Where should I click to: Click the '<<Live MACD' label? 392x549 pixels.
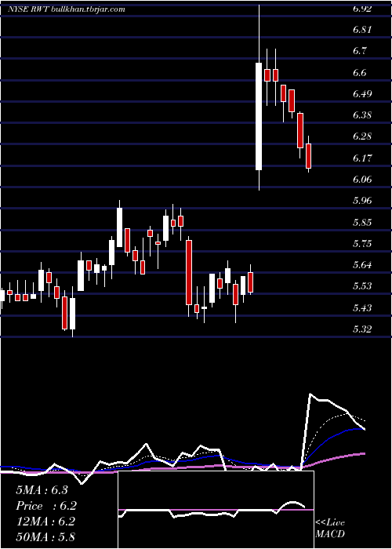click(330, 529)
